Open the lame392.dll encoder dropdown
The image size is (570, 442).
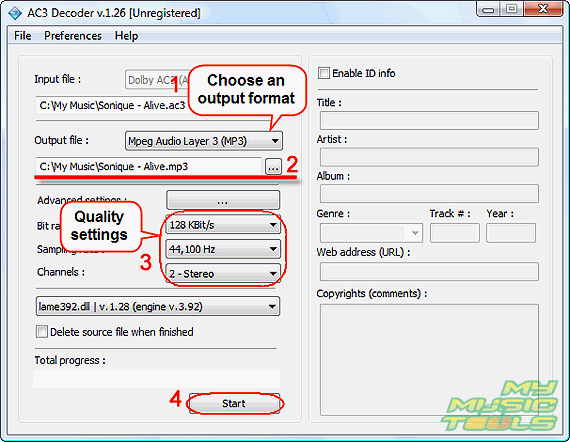point(158,306)
